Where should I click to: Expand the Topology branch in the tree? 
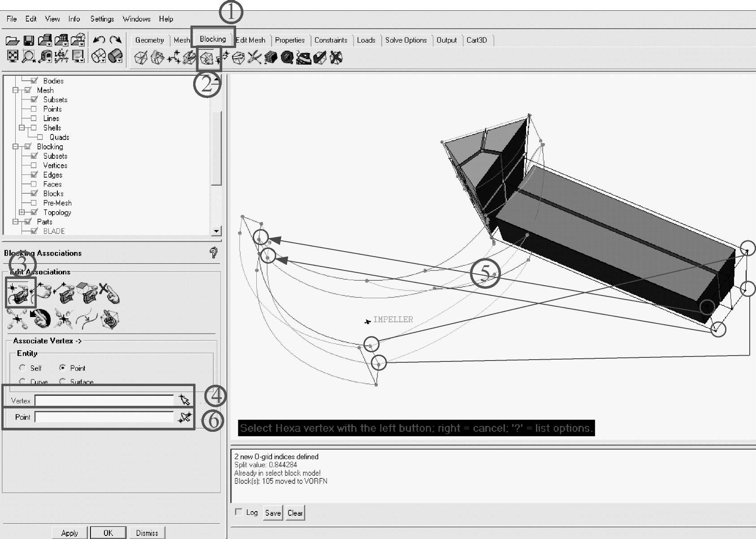22,213
